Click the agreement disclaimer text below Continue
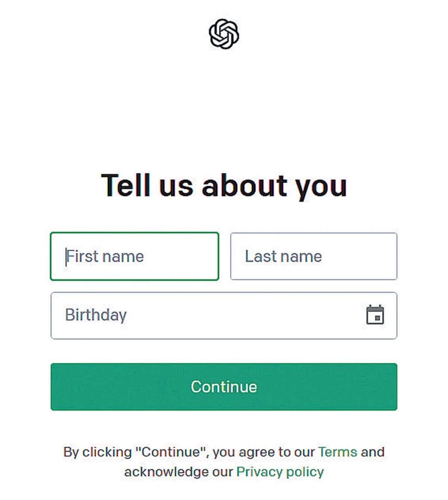Viewport: 448px width, 500px height. (x=224, y=462)
